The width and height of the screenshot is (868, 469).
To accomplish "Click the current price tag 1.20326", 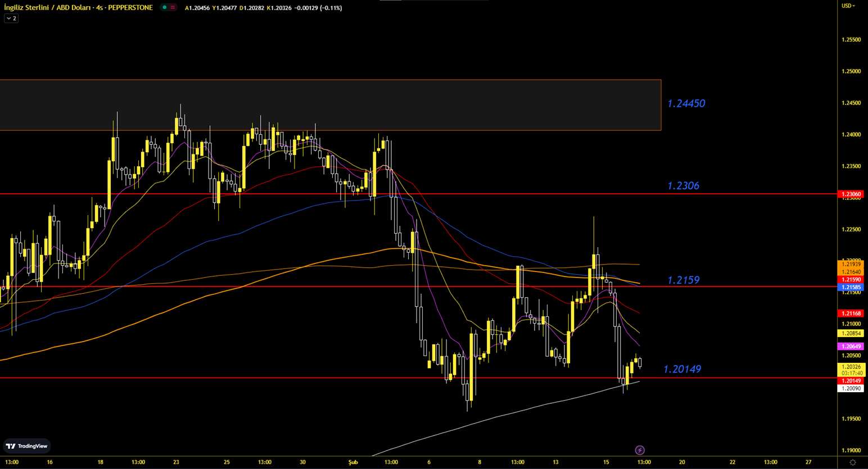I will 851,367.
